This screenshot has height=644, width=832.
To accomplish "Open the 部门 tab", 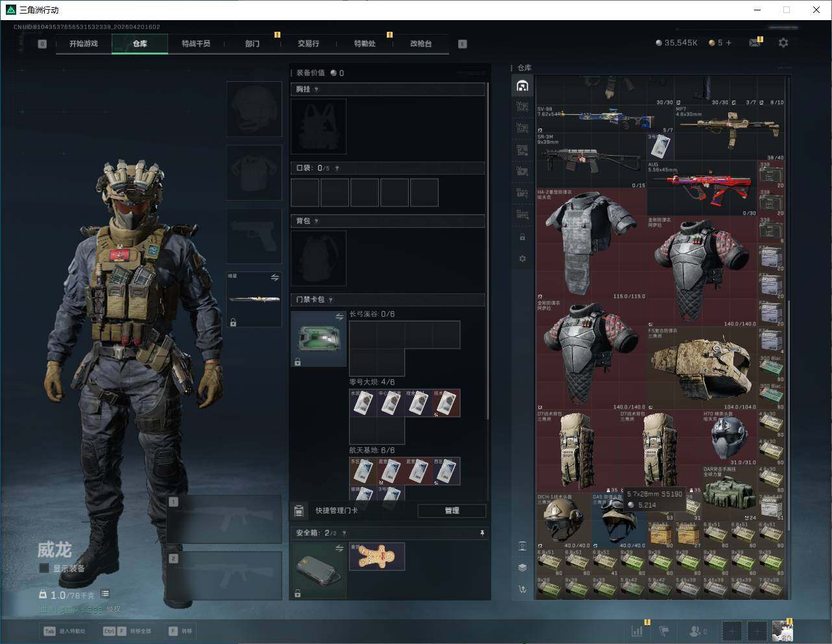I will click(x=252, y=43).
